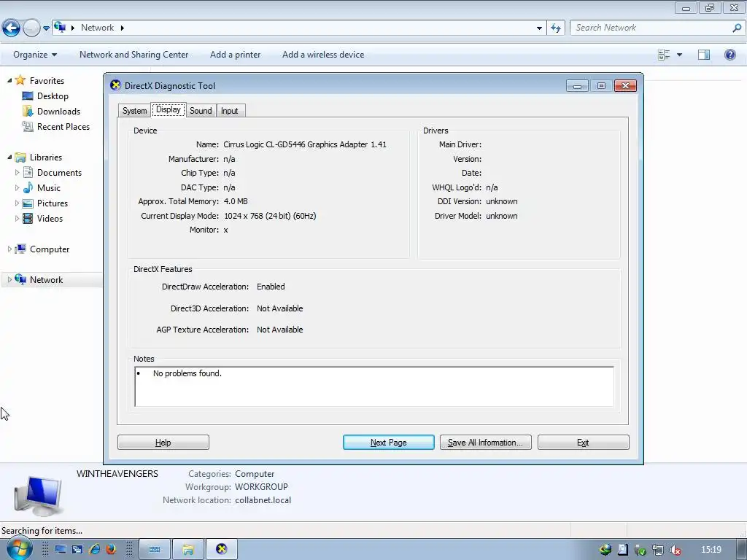Viewport: 747px width, 560px height.
Task: Open the view options dropdown arrow
Action: 679,55
